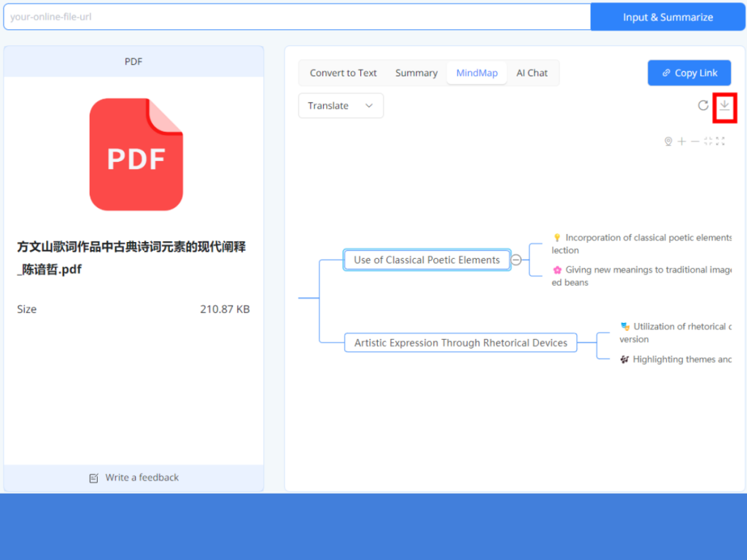Click the Write a feedback link
Screen dimensions: 747x560
(x=142, y=478)
